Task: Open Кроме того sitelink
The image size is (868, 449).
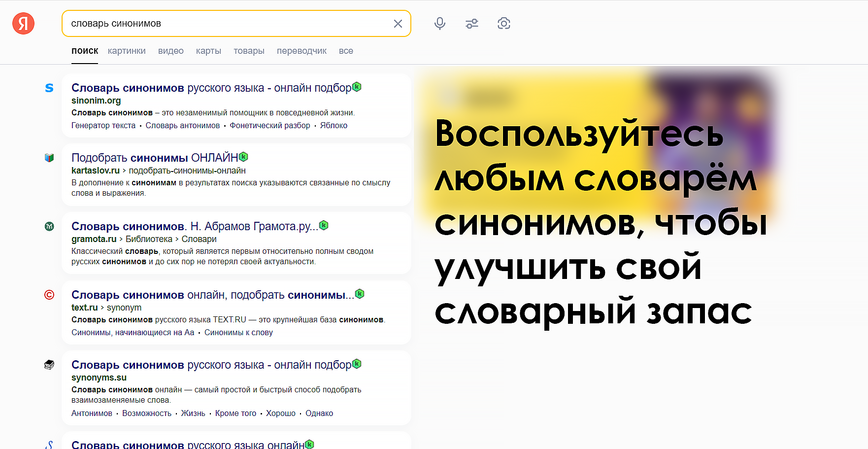Action: [235, 414]
